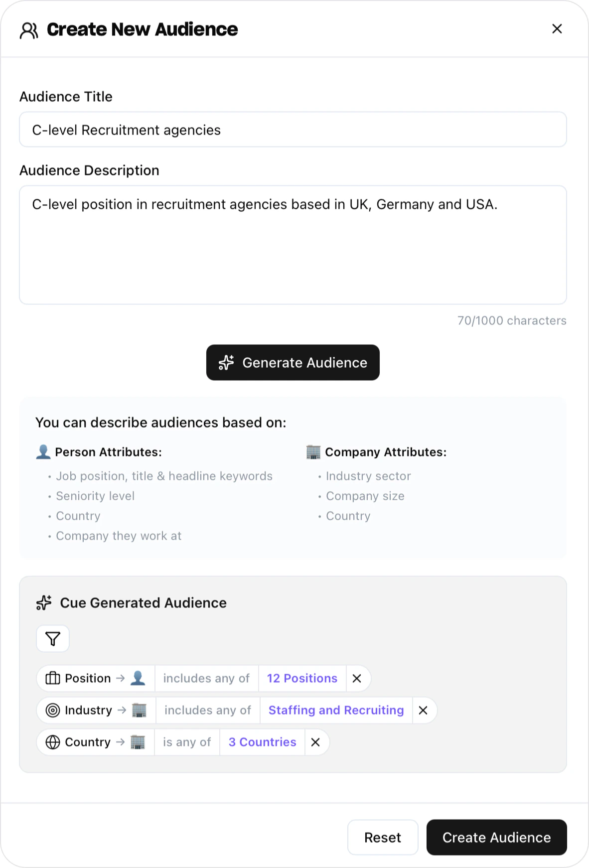This screenshot has width=589, height=868.
Task: Edit the Audience Title input field
Action: pos(293,130)
